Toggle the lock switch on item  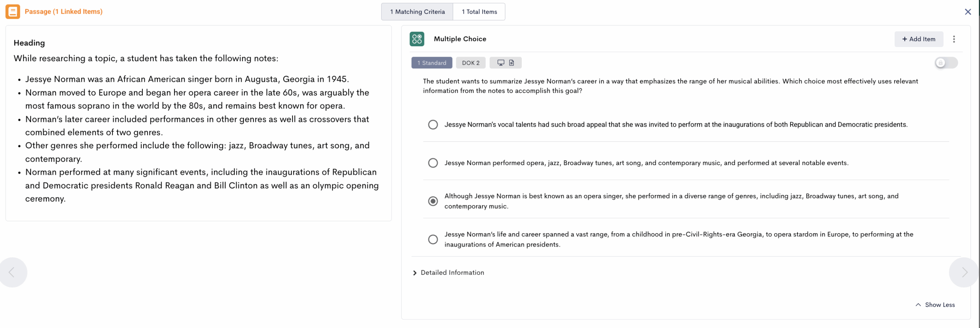(946, 63)
